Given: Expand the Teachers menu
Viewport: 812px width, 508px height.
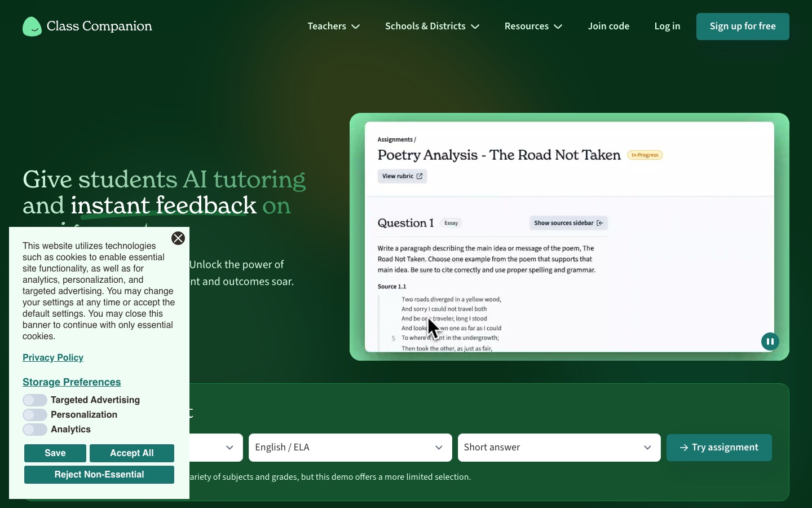Looking at the screenshot, I should pyautogui.click(x=333, y=27).
